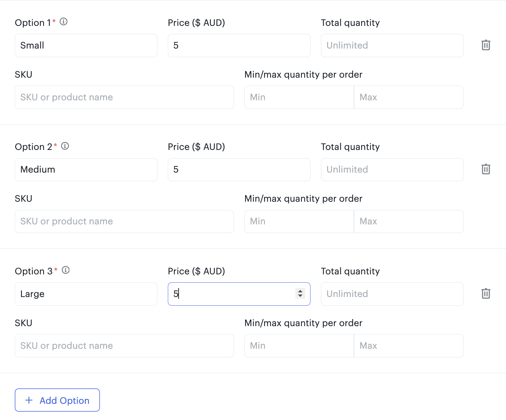Click 'Min/max quantity per order' label under Option 2
506x420 pixels.
[x=303, y=198]
